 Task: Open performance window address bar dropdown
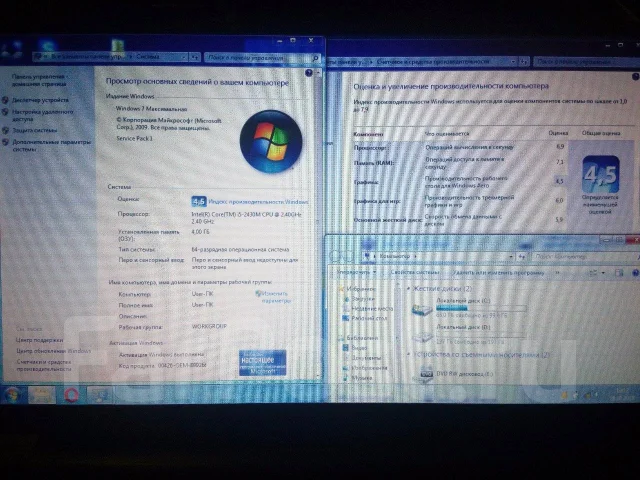pyautogui.click(x=513, y=62)
